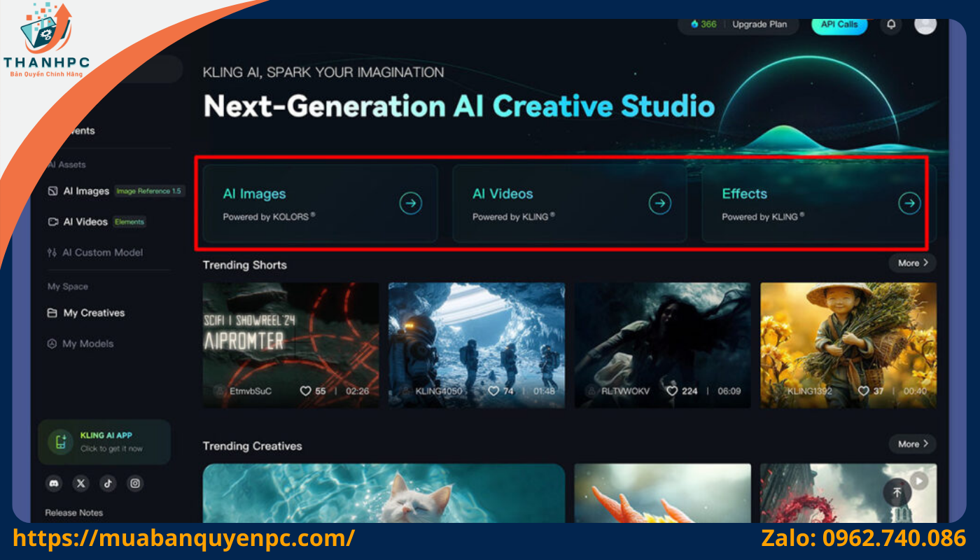Click the scroll-to-top arrow button

(x=897, y=492)
